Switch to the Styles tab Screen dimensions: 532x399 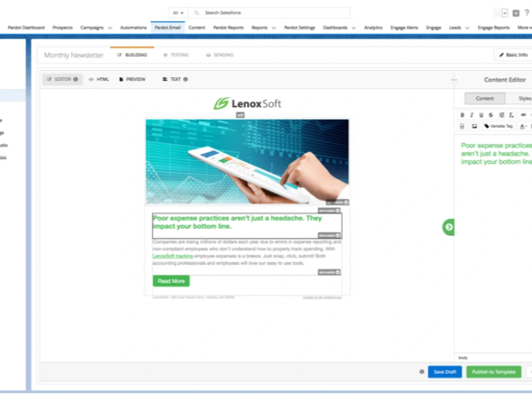[524, 98]
